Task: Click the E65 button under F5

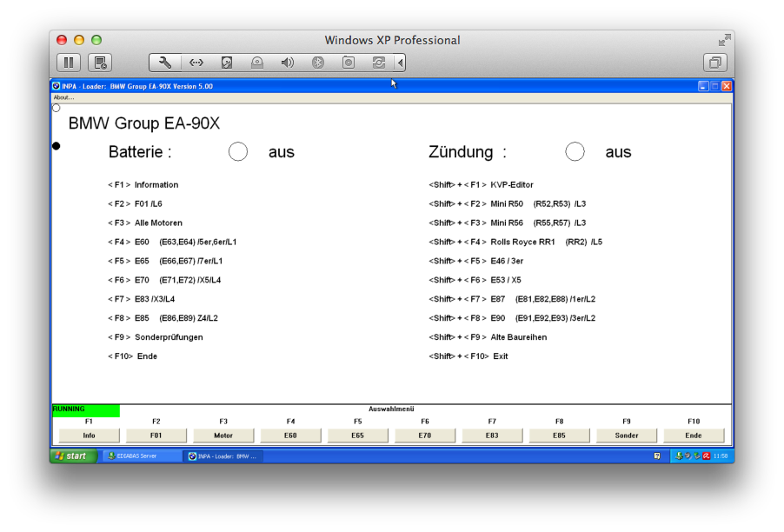Action: coord(357,436)
